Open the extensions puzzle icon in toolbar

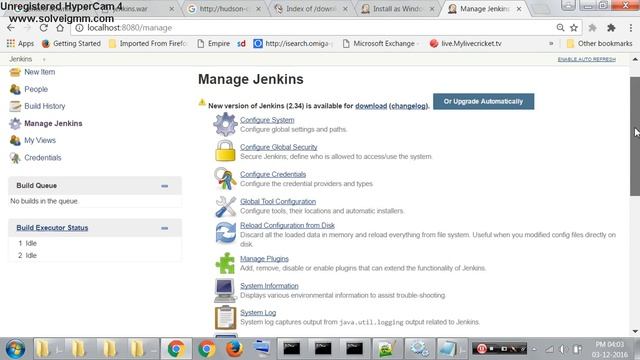point(611,28)
